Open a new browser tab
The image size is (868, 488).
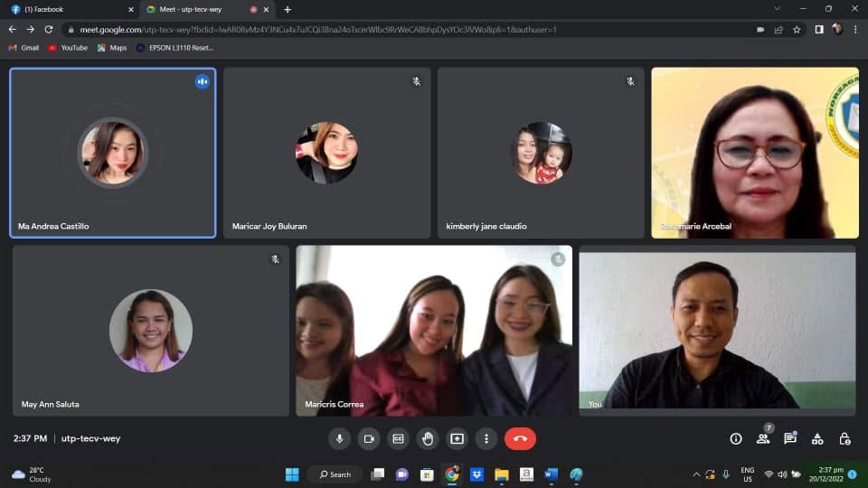click(x=288, y=9)
